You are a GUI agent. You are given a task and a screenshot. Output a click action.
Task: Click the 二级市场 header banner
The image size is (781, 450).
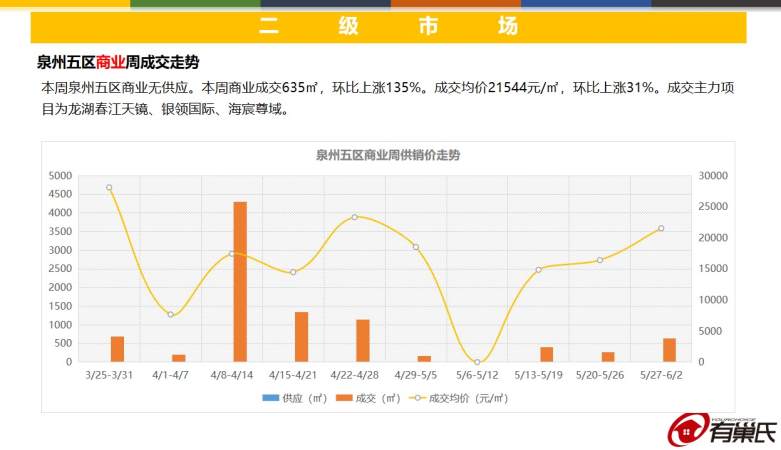click(389, 27)
